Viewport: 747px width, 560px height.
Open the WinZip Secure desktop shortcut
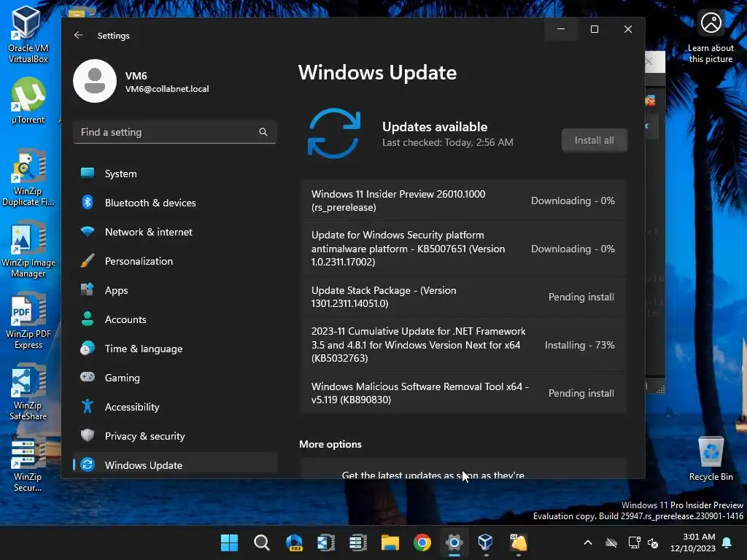coord(28,464)
